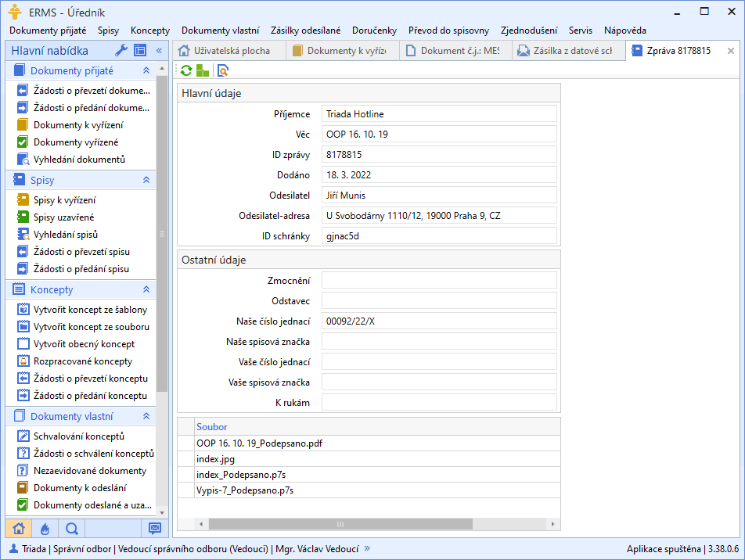745x560 pixels.
Task: Click the home icon in bottom panel bar
Action: click(19, 528)
